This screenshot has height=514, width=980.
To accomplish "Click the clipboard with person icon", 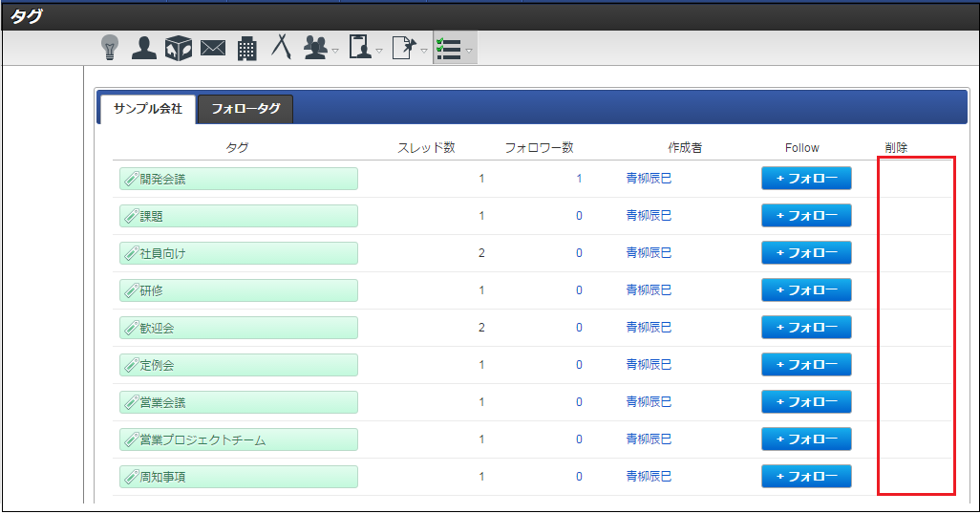I will (x=360, y=48).
